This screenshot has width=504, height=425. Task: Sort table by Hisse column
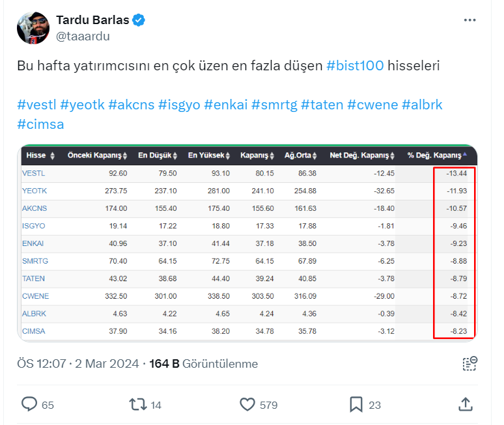pyautogui.click(x=40, y=156)
